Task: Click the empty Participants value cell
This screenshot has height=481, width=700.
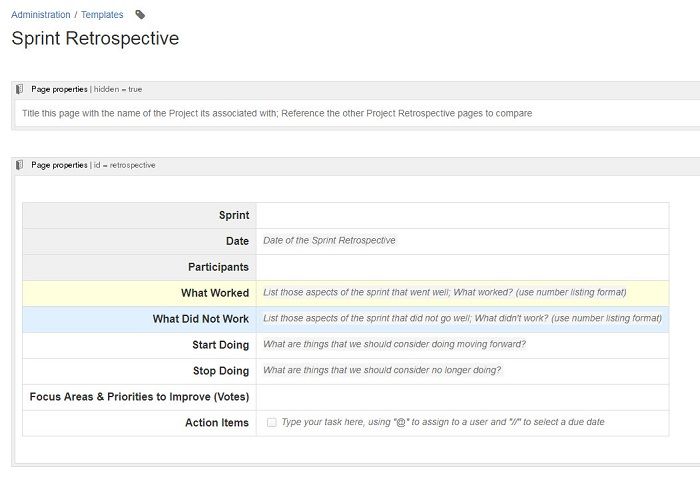Action: pyautogui.click(x=462, y=267)
